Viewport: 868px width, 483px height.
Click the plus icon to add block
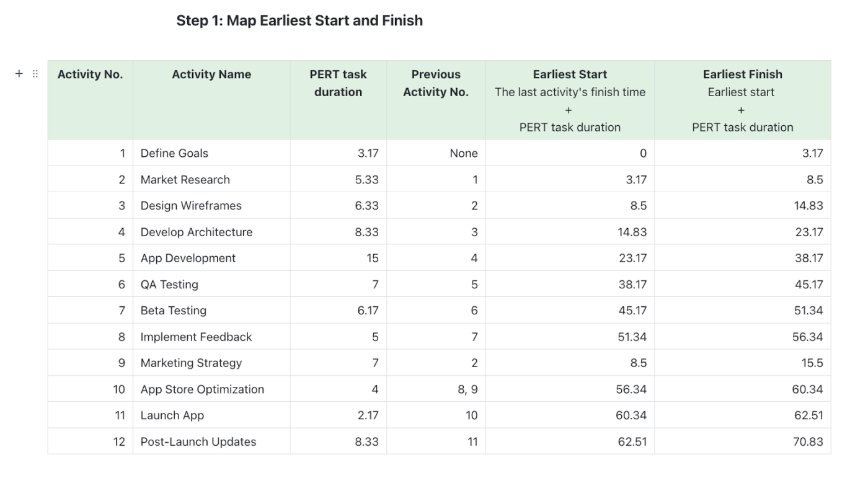coord(19,74)
